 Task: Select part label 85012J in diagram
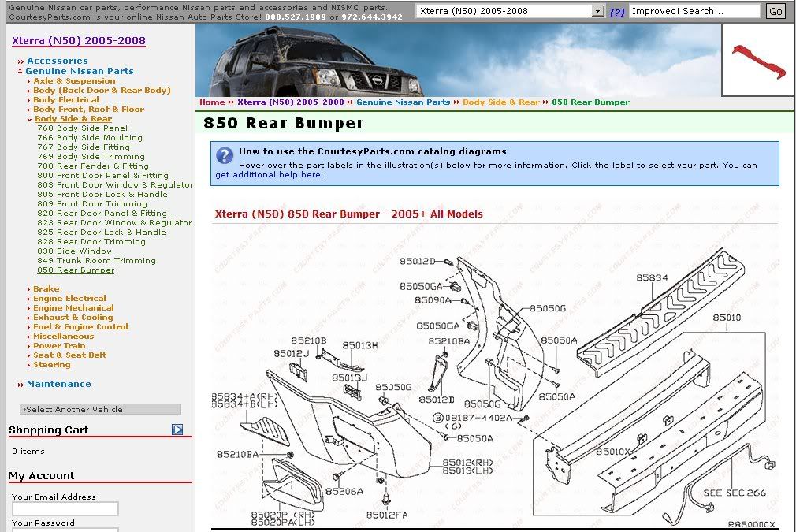coord(291,353)
